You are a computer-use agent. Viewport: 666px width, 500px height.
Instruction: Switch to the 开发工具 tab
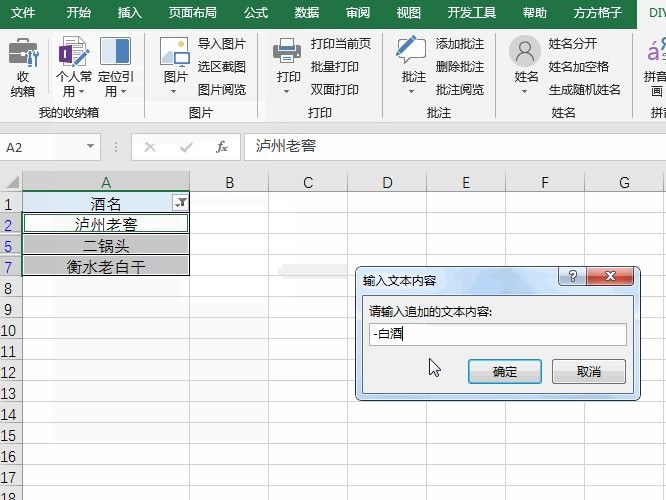pos(471,13)
